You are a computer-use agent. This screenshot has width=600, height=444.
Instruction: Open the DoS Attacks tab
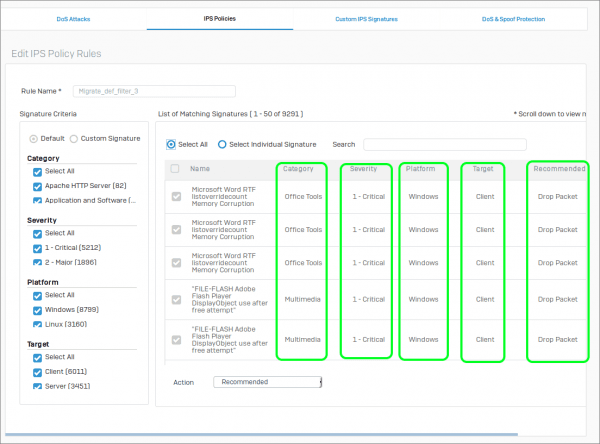[x=73, y=19]
